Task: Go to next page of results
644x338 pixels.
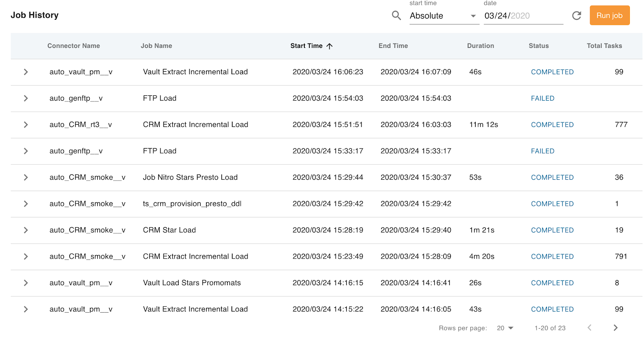Action: click(615, 328)
